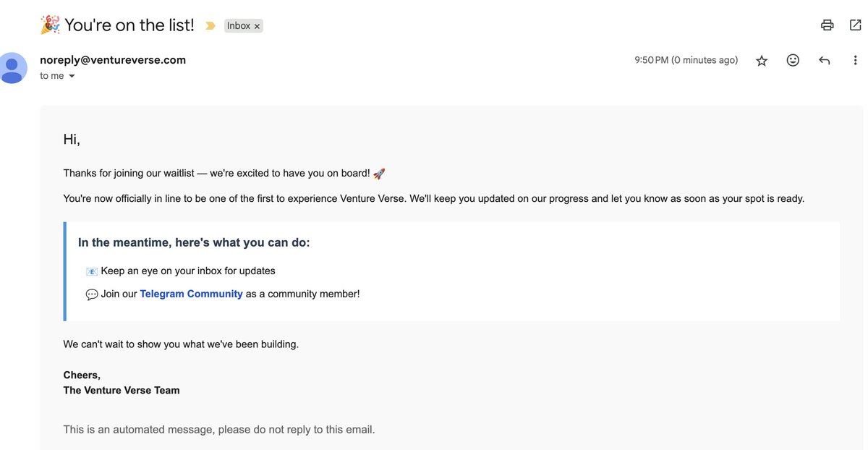The width and height of the screenshot is (868, 450).
Task: Click the 'Cheers,' sign-off line
Action: (x=82, y=375)
